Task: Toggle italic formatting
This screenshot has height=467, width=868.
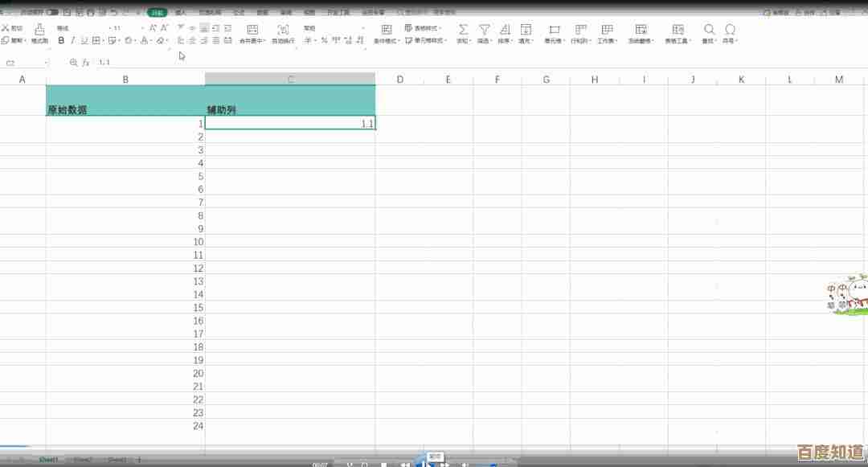Action: tap(72, 40)
